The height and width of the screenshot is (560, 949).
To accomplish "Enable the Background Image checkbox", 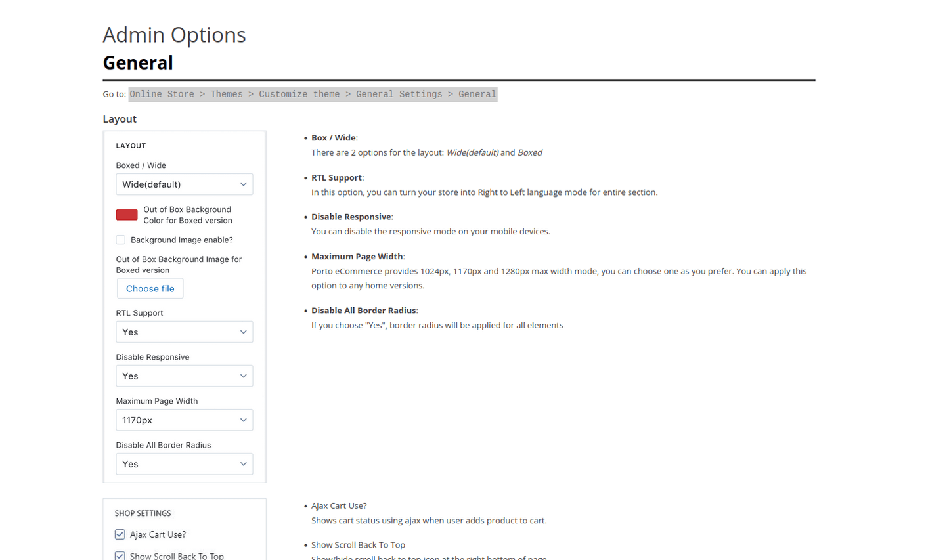I will point(121,240).
